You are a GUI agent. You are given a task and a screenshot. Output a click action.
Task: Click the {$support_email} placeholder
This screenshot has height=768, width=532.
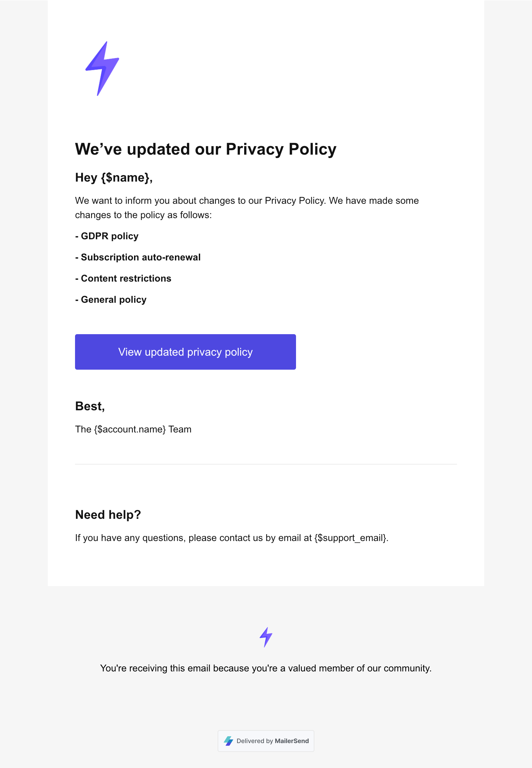point(351,538)
